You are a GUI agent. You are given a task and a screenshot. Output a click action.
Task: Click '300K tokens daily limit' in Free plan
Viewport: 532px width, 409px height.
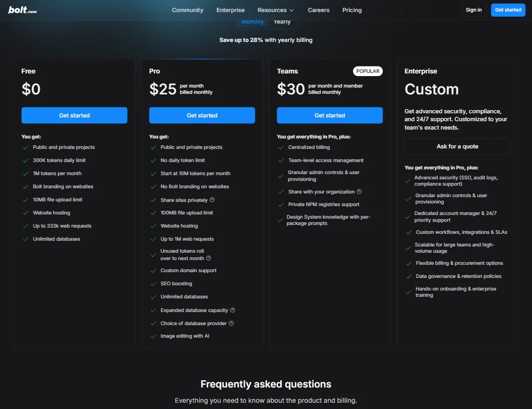tap(59, 160)
